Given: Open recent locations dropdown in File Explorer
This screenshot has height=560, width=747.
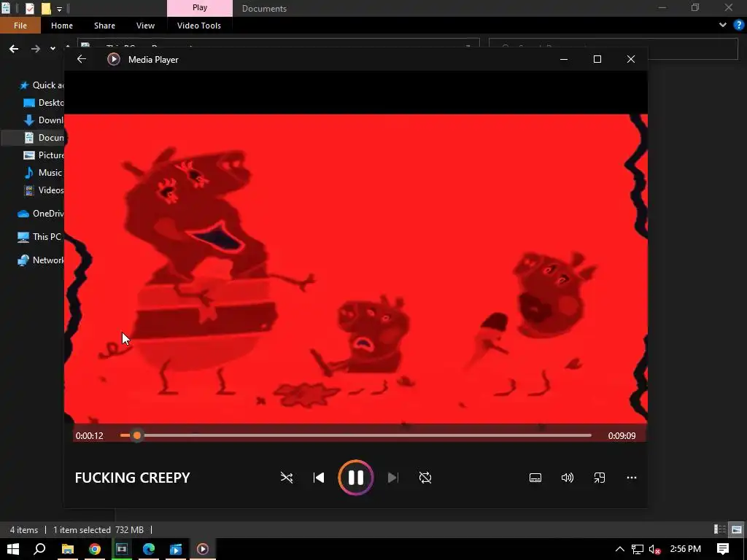Looking at the screenshot, I should tap(53, 49).
